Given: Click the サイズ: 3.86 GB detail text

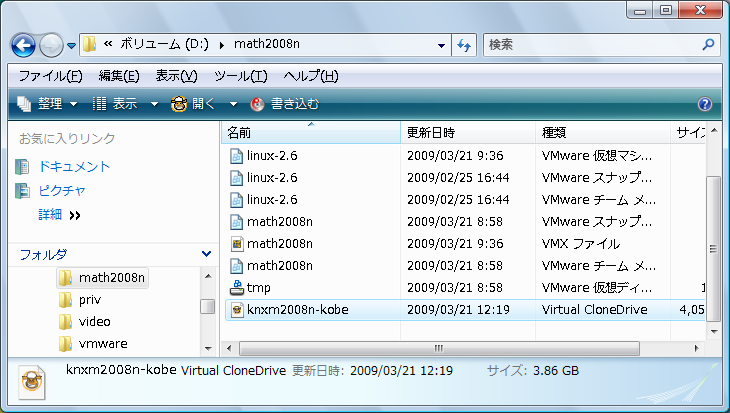Looking at the screenshot, I should pos(533,371).
